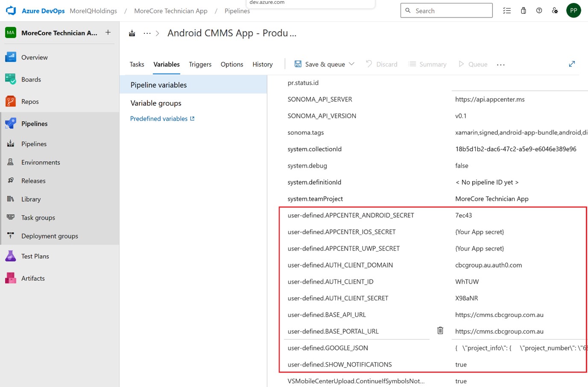Open user settings icon in header
The image size is (588, 387).
(555, 11)
